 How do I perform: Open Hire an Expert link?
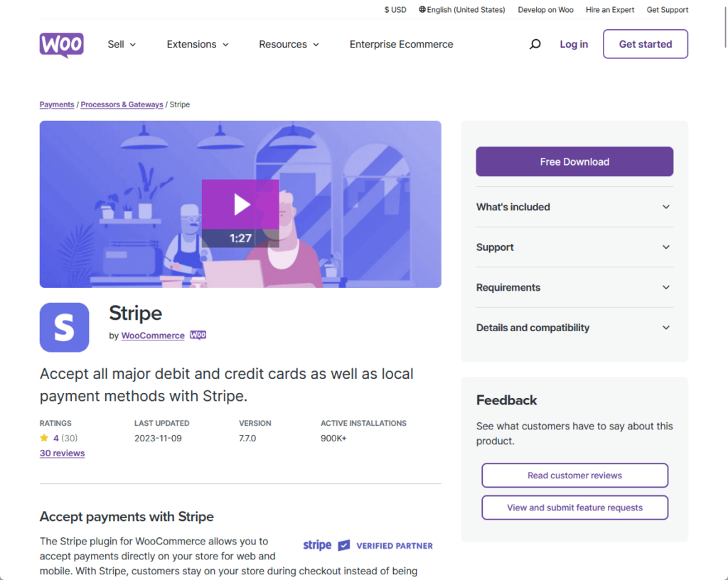pyautogui.click(x=609, y=10)
